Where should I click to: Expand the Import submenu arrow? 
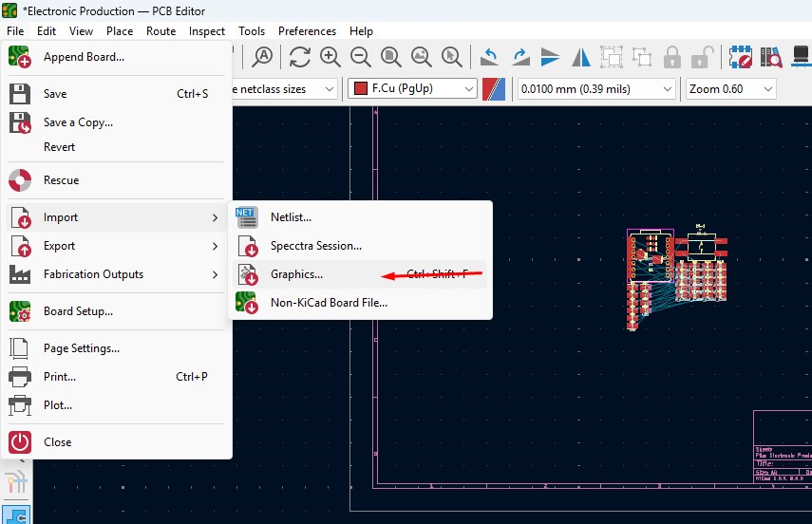[215, 217]
